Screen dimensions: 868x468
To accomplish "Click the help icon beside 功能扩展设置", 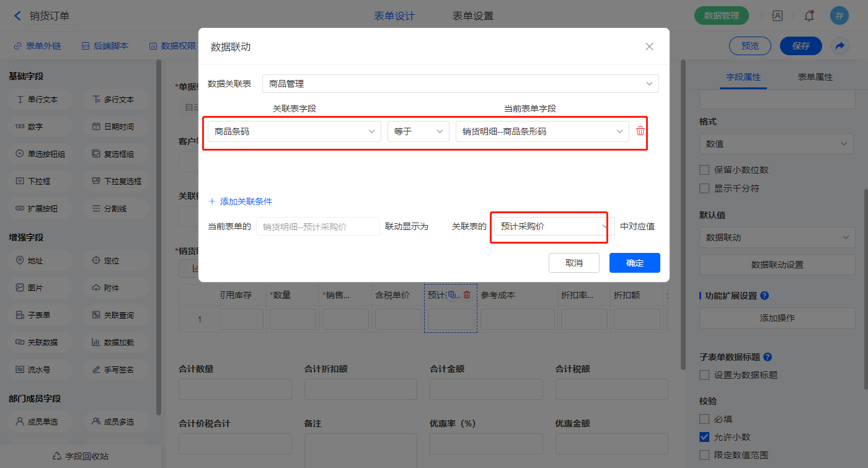I will 764,296.
